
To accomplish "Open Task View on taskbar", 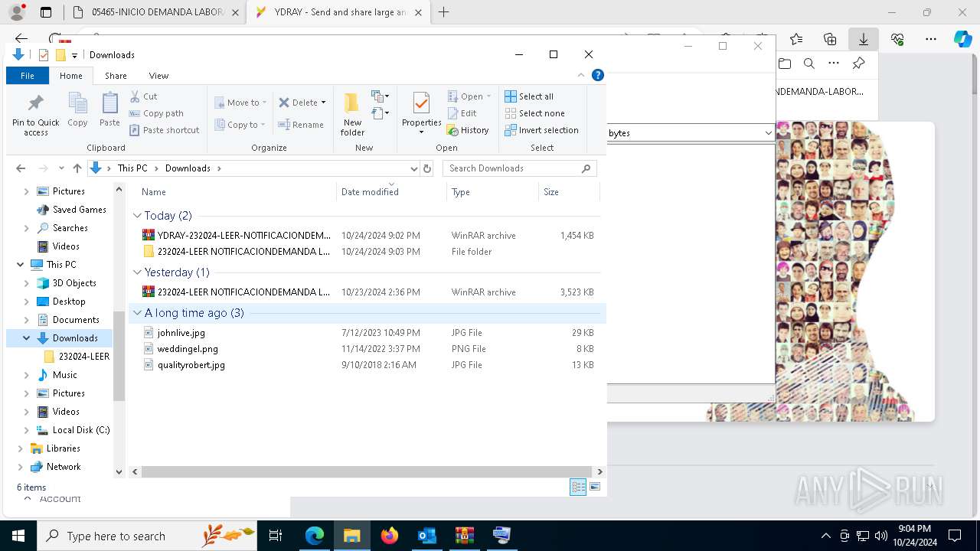I will point(276,536).
